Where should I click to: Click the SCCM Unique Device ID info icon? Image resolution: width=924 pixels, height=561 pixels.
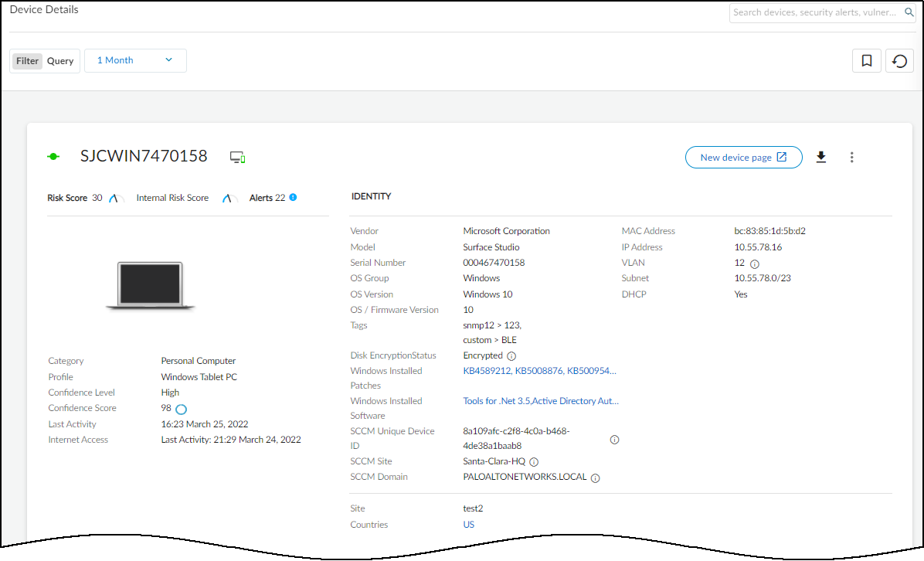coord(614,440)
